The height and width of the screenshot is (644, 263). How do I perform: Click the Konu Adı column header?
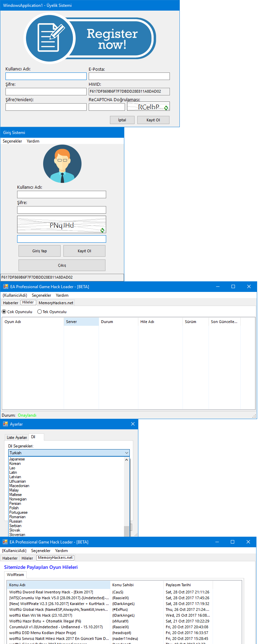59,585
